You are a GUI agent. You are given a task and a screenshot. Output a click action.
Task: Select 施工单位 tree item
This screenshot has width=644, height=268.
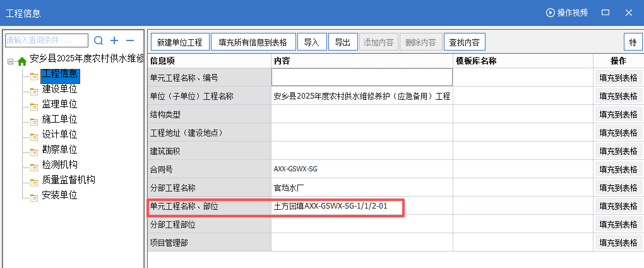[59, 119]
